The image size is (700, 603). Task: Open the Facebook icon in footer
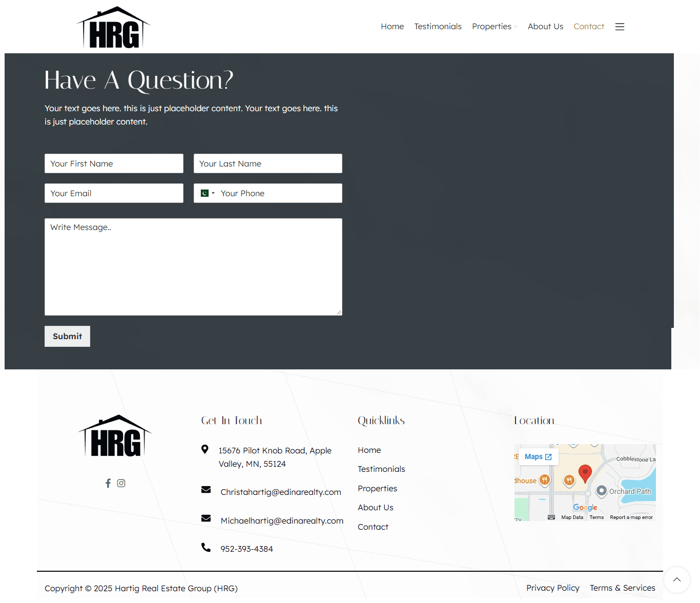[x=108, y=483]
